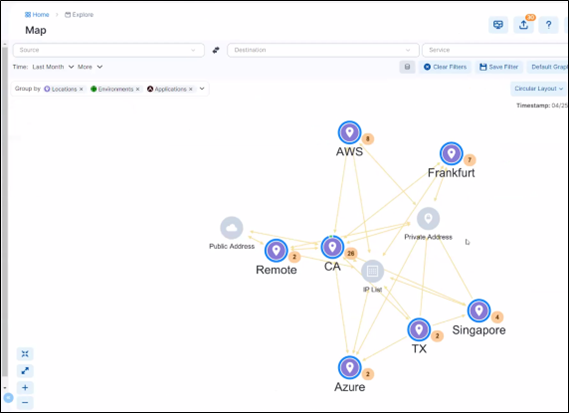This screenshot has width=569, height=413.
Task: Click the Save Filter button
Action: tap(499, 67)
